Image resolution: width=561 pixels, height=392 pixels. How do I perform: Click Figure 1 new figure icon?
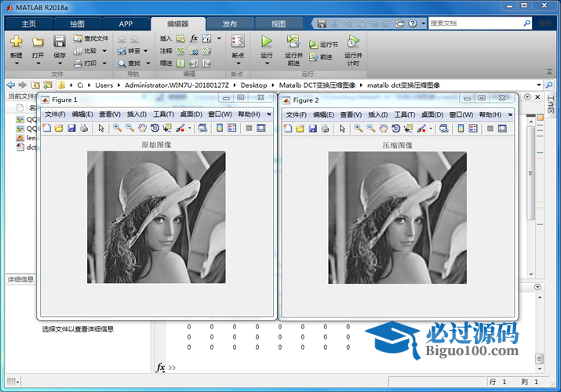(x=46, y=128)
